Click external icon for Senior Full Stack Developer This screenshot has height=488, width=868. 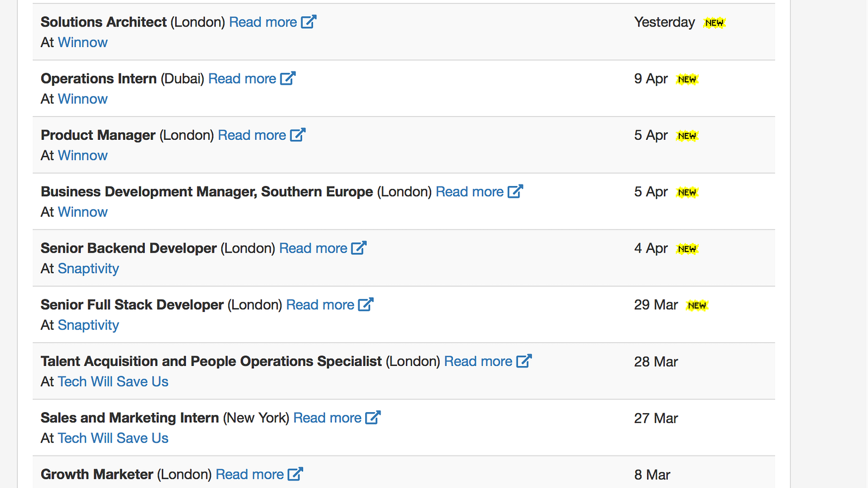pyautogui.click(x=366, y=304)
